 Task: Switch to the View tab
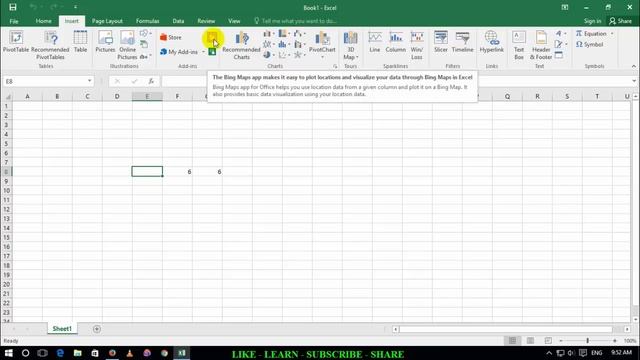[x=234, y=21]
